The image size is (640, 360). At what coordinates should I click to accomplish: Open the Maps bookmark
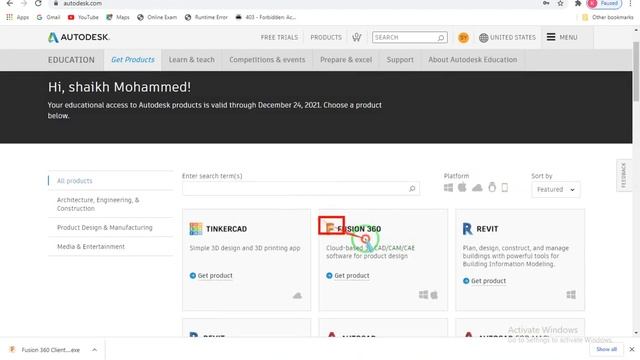click(x=118, y=17)
